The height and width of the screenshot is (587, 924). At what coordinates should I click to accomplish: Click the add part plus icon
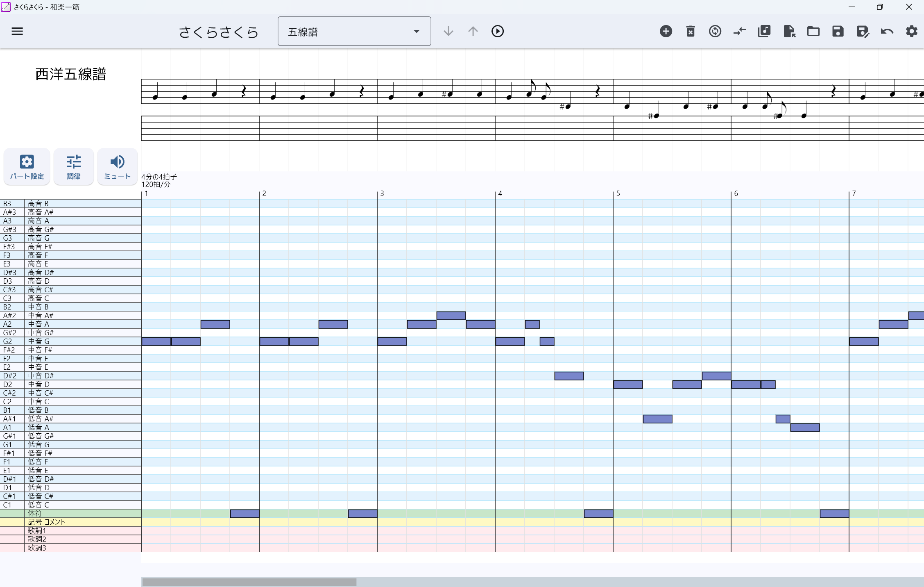pos(666,31)
